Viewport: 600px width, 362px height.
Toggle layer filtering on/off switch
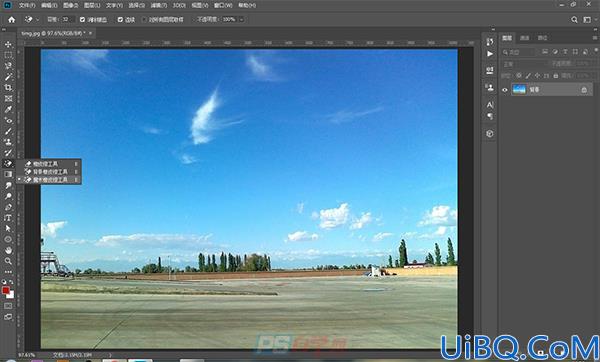click(596, 51)
